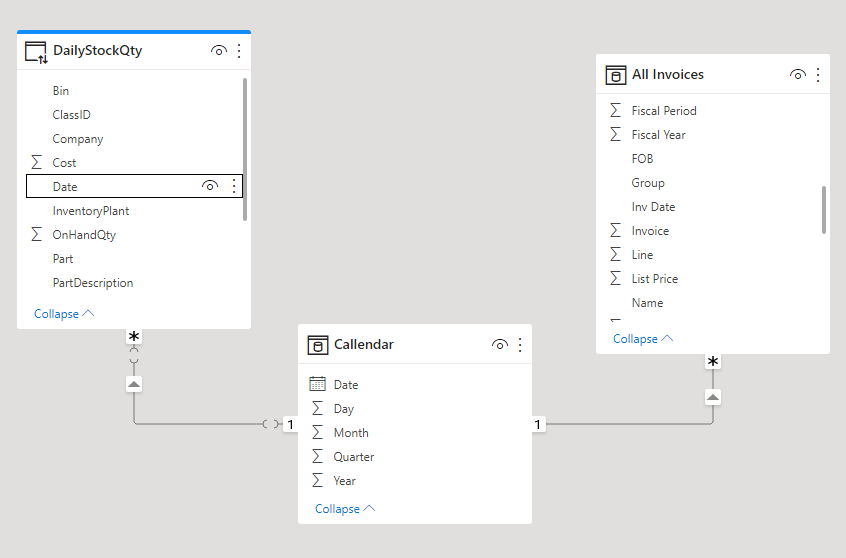
Task: Click the DailyStockQty table header icon
Action: (36, 52)
